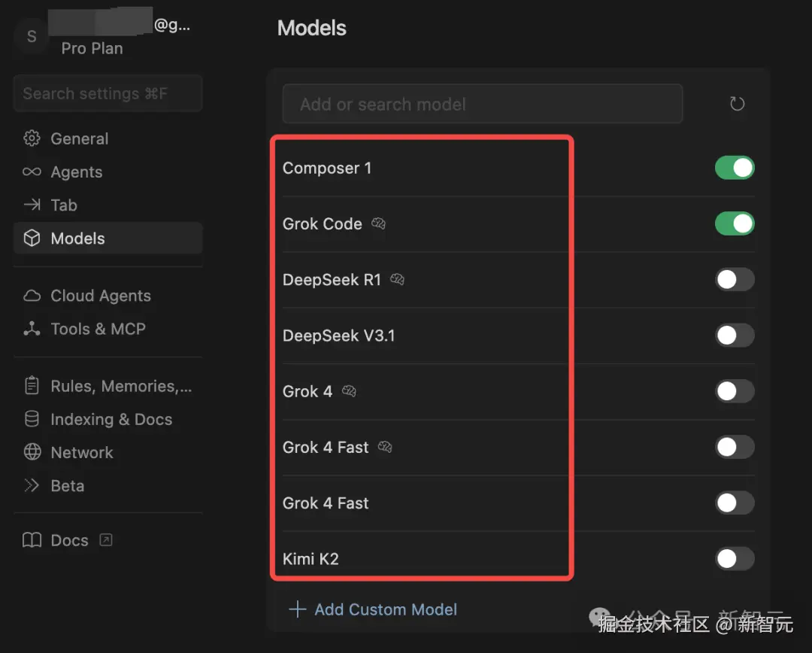The image size is (812, 653).
Task: Click the refresh models icon
Action: click(737, 105)
